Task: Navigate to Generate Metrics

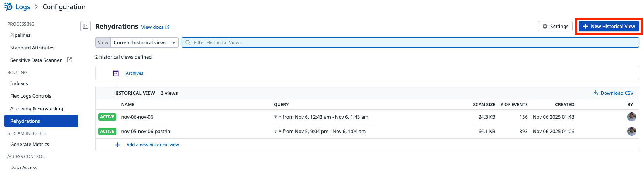Action: pos(30,144)
